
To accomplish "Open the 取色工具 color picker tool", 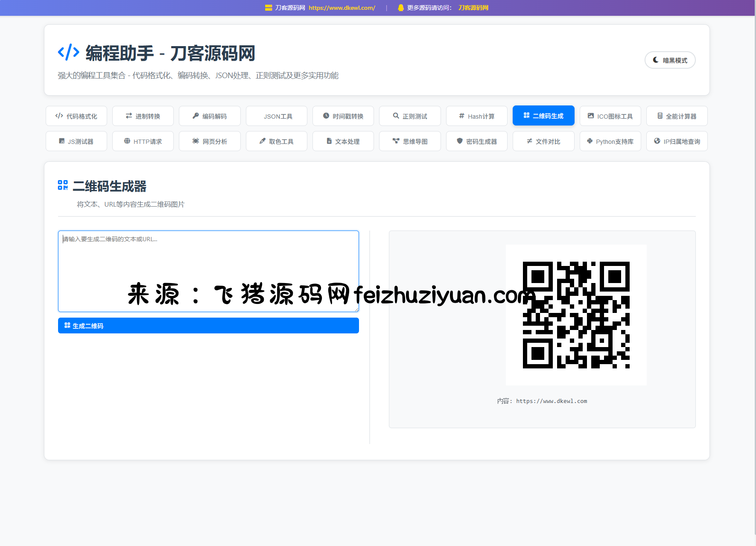I will (x=277, y=141).
